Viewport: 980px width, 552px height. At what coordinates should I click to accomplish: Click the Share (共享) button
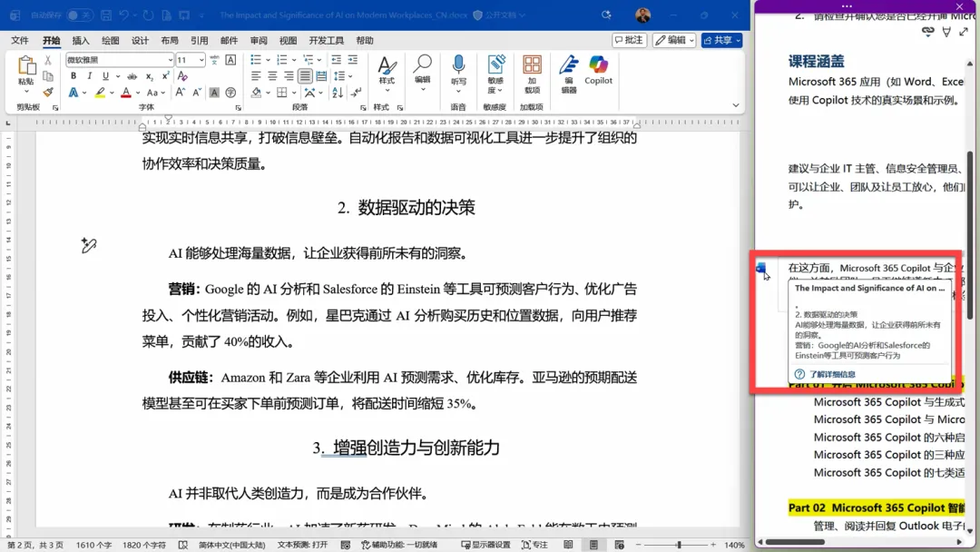click(722, 40)
